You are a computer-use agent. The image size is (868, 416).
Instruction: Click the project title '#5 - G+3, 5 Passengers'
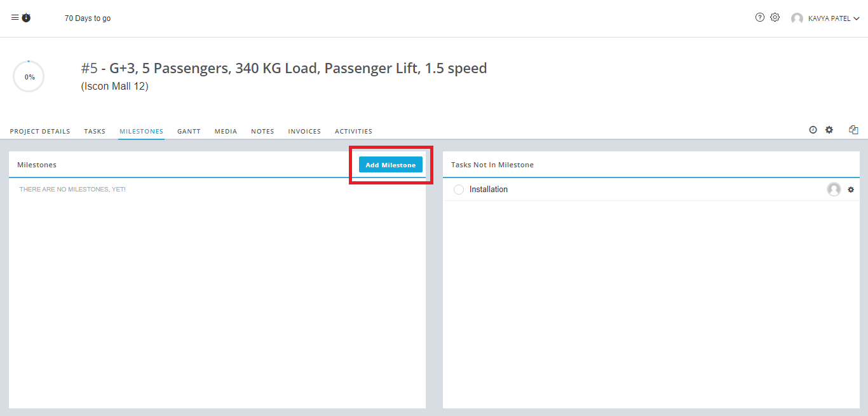coord(284,68)
